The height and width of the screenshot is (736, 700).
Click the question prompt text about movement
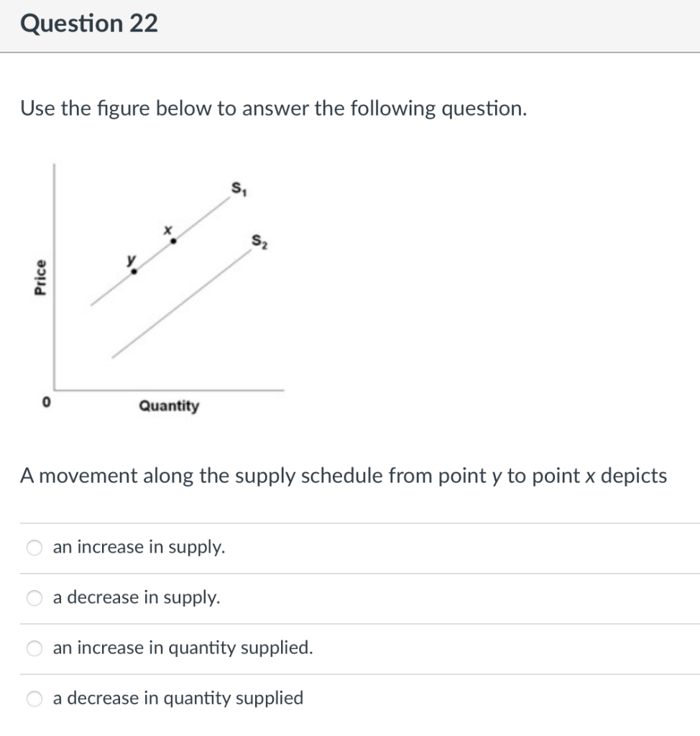tap(344, 476)
